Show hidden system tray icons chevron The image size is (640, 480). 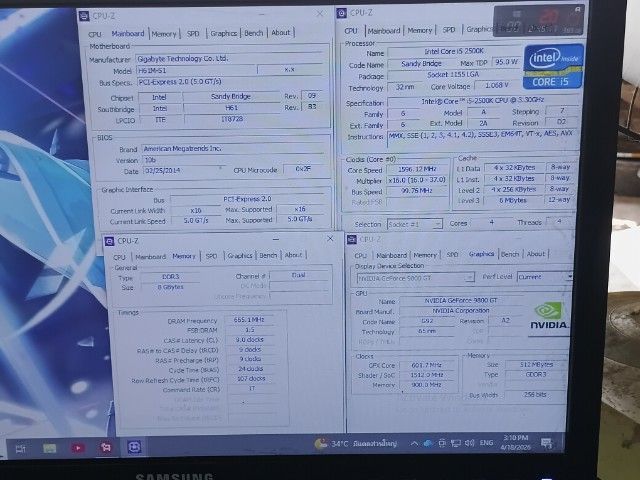pyautogui.click(x=414, y=443)
